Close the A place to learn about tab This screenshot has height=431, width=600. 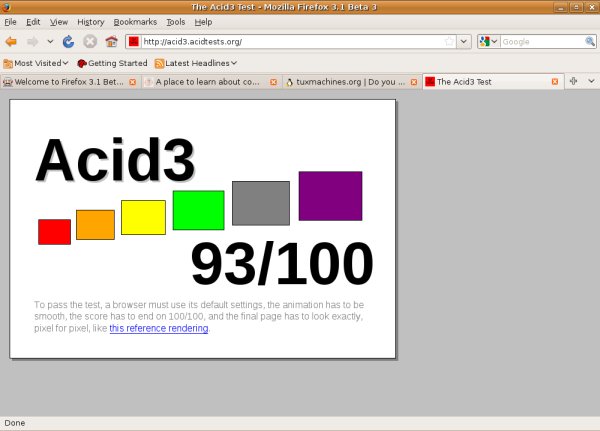(x=273, y=82)
